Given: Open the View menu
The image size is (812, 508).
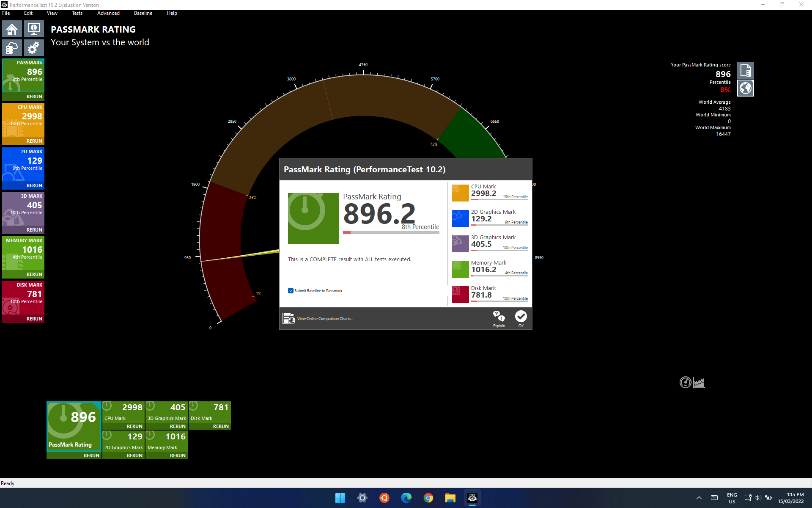Looking at the screenshot, I should 52,13.
